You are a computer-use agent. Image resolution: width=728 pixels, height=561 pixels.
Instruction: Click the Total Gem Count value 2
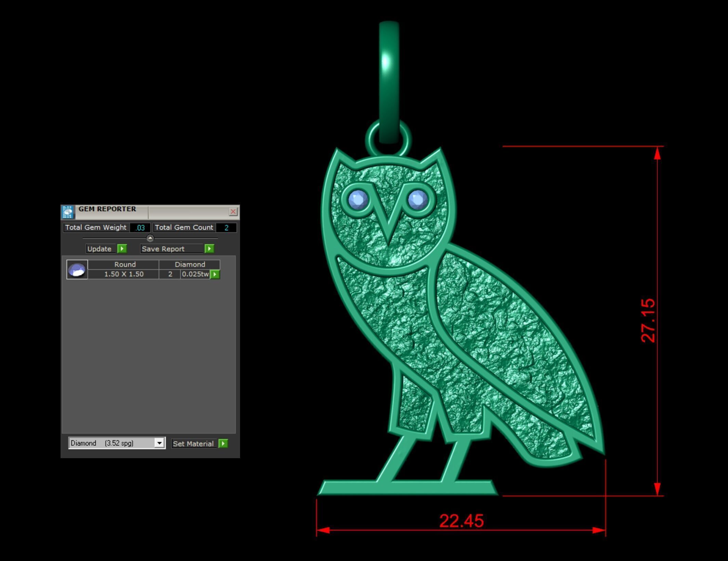[x=226, y=228]
